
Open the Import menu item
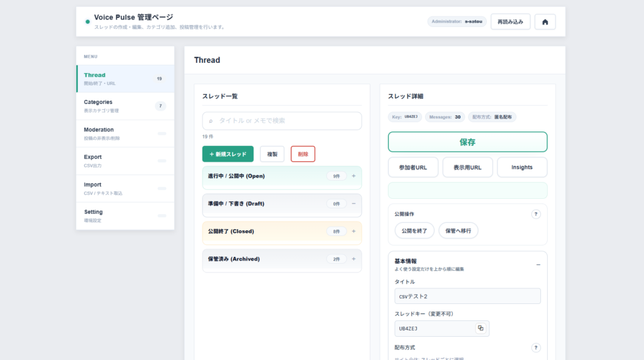(125, 188)
